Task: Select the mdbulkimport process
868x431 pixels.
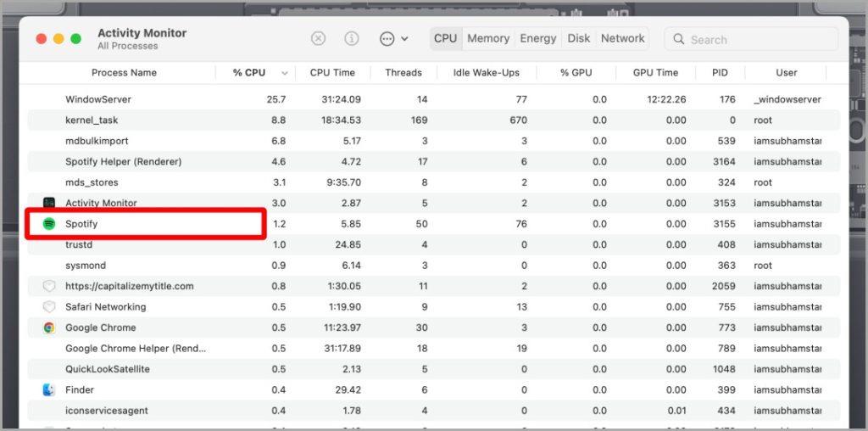Action: point(97,142)
